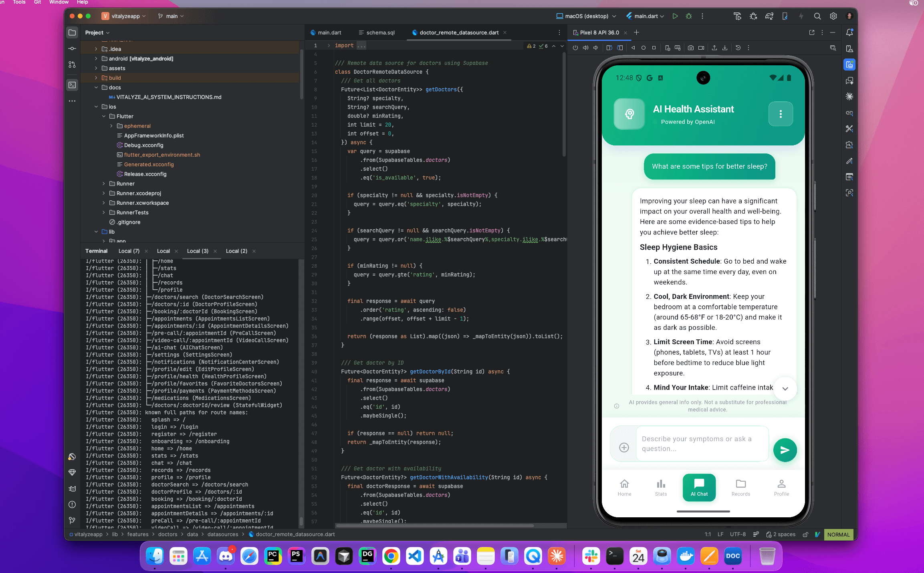Image resolution: width=924 pixels, height=573 pixels.
Task: Collapse the Flutter folder in the Project tree
Action: tap(104, 116)
